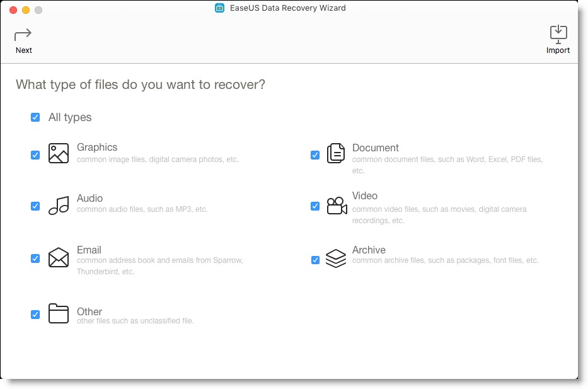Viewport: 588px width, 389px height.
Task: Click the Video heading text
Action: tap(364, 196)
